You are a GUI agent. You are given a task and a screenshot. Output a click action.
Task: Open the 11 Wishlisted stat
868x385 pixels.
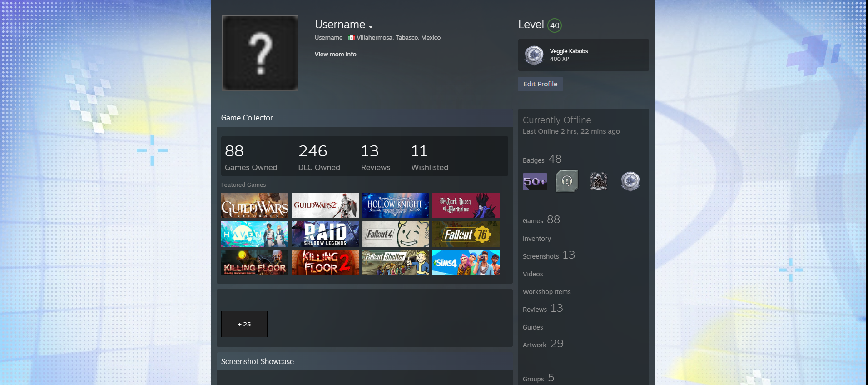[x=430, y=157]
